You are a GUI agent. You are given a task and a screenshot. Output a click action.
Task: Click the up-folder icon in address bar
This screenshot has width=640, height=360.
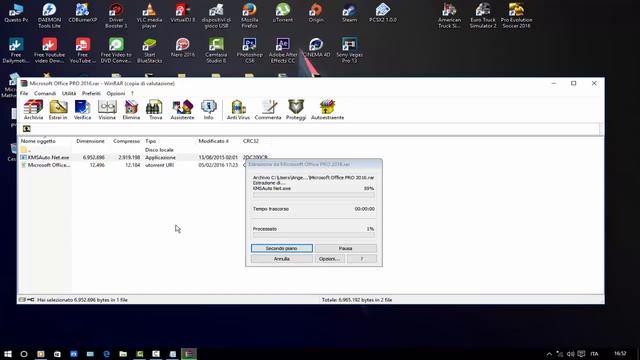click(x=27, y=129)
